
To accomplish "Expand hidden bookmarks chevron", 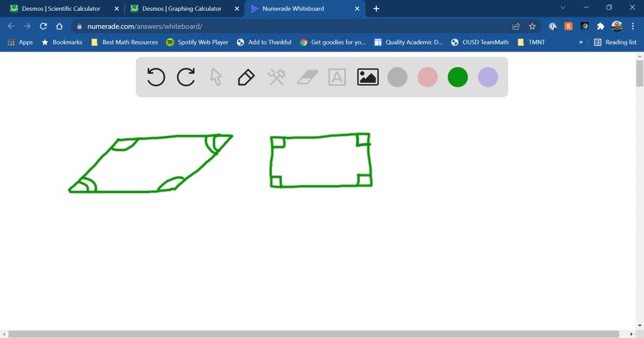I will click(x=580, y=42).
